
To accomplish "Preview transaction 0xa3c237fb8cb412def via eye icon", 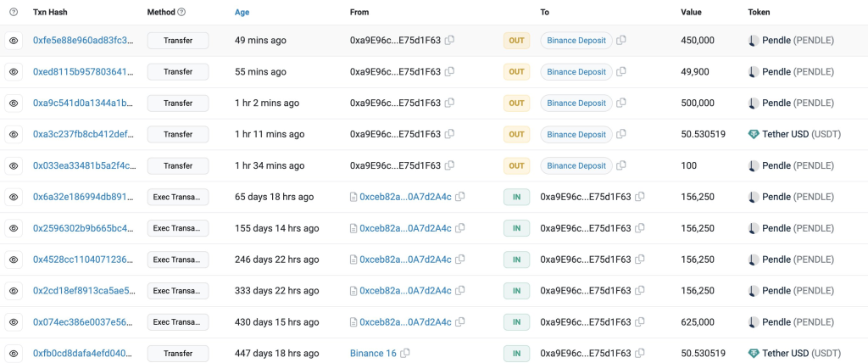I will [14, 134].
